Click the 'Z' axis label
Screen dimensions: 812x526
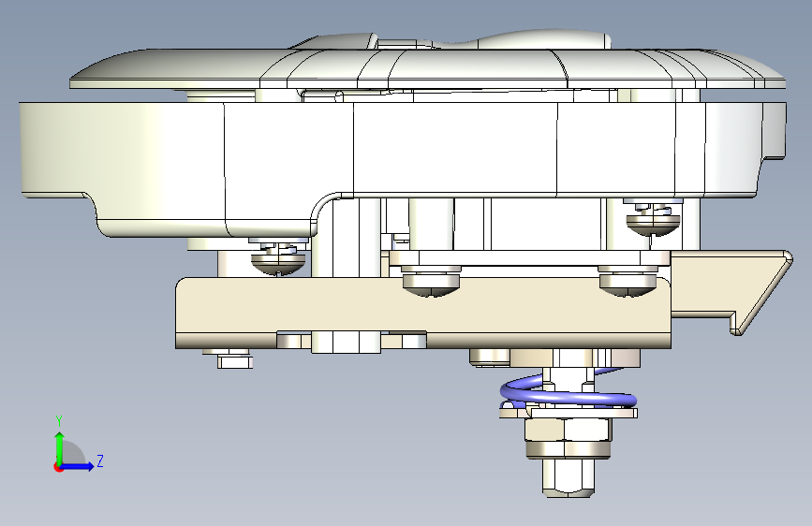100,460
